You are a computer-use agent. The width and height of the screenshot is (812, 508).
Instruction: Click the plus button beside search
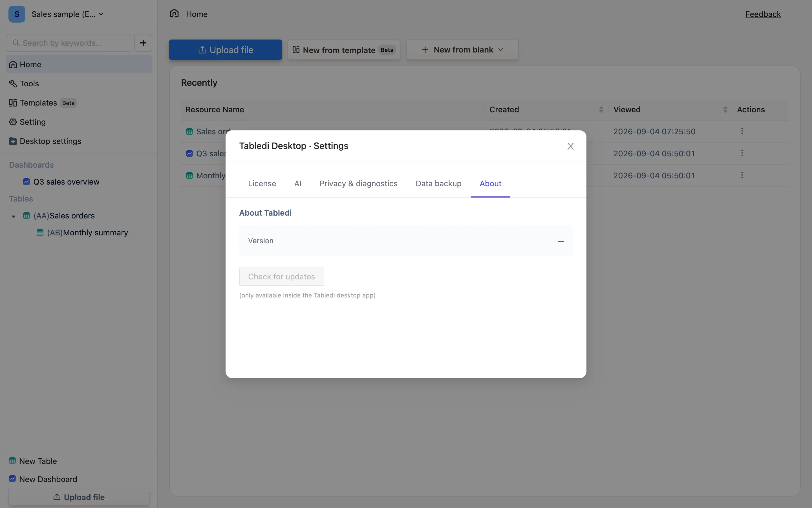click(143, 43)
